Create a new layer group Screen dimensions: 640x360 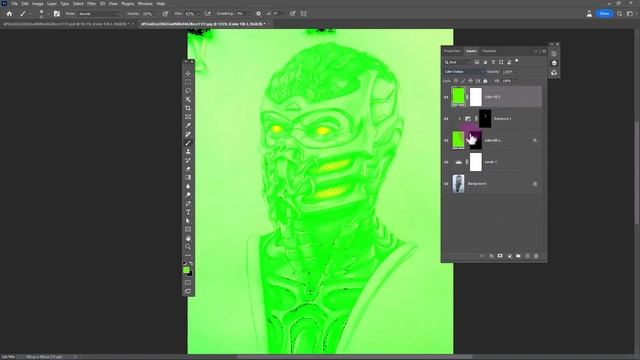(x=518, y=256)
